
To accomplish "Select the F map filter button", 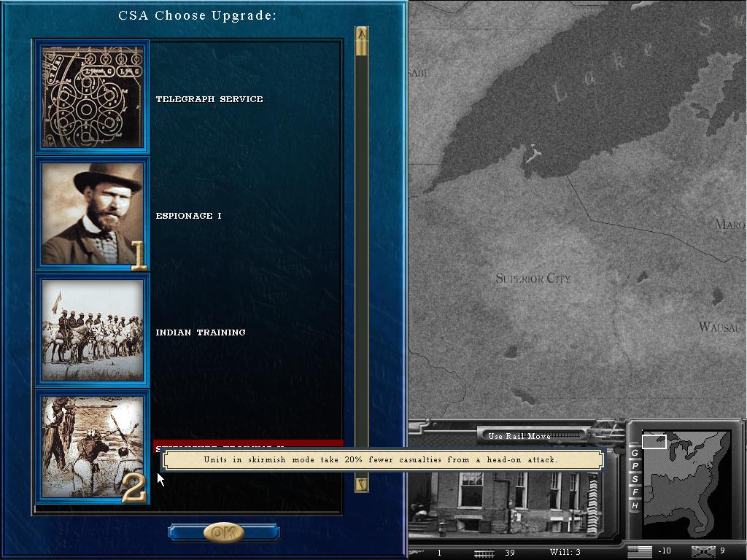I will (x=635, y=492).
